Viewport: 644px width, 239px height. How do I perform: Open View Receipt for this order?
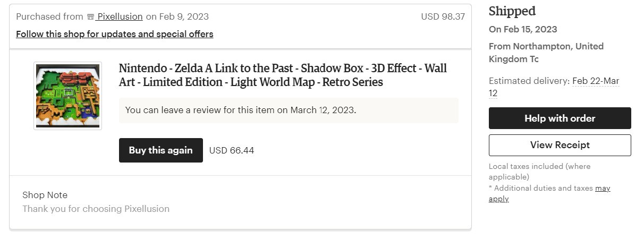click(560, 145)
